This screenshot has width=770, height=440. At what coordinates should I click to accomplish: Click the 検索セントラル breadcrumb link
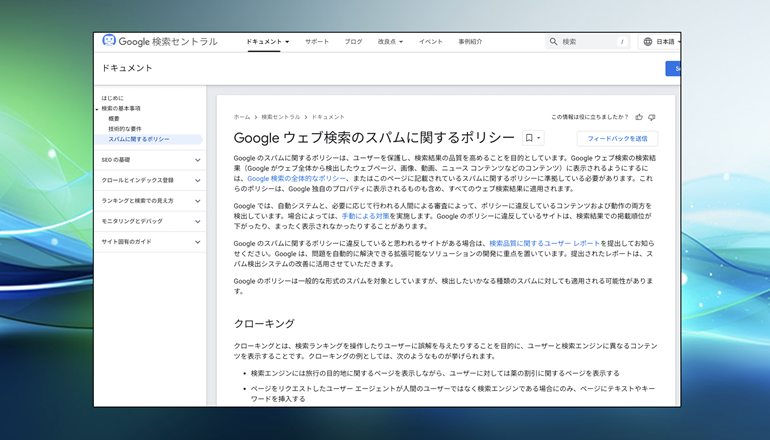pos(280,117)
